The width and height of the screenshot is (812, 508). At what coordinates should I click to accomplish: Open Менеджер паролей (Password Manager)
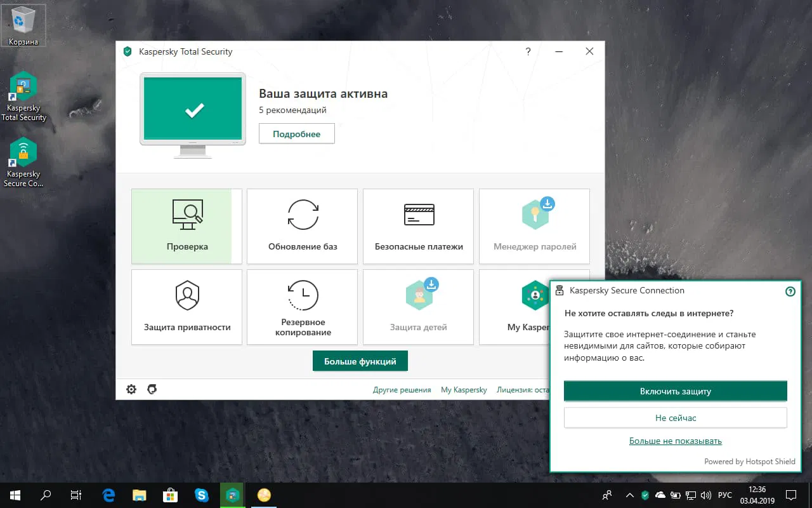[x=534, y=226]
